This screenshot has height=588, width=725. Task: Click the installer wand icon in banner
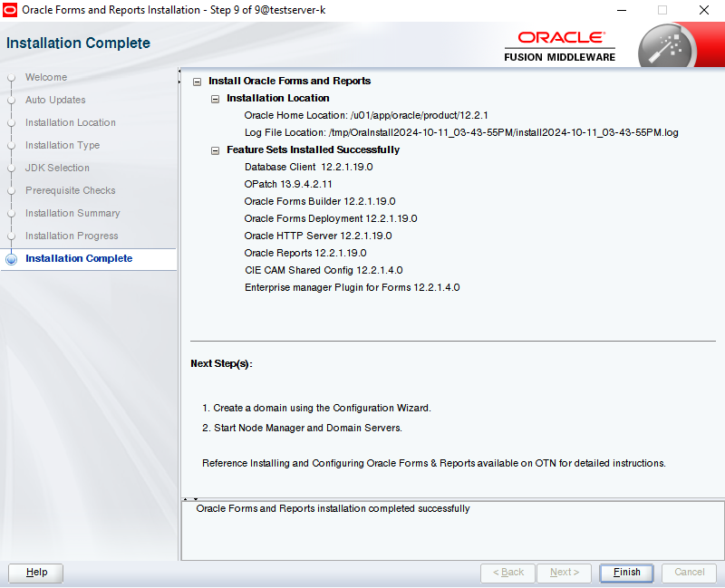[667, 48]
